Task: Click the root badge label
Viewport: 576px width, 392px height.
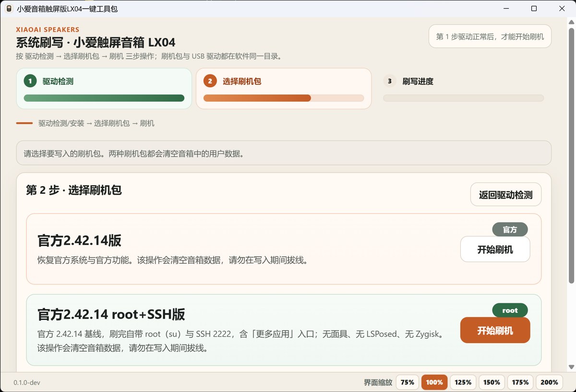Action: coord(510,310)
